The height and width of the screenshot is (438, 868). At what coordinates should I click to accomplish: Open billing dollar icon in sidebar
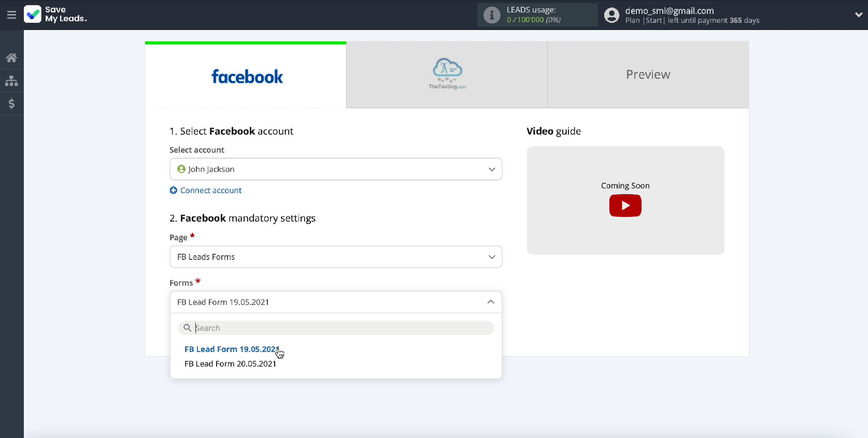[x=11, y=104]
